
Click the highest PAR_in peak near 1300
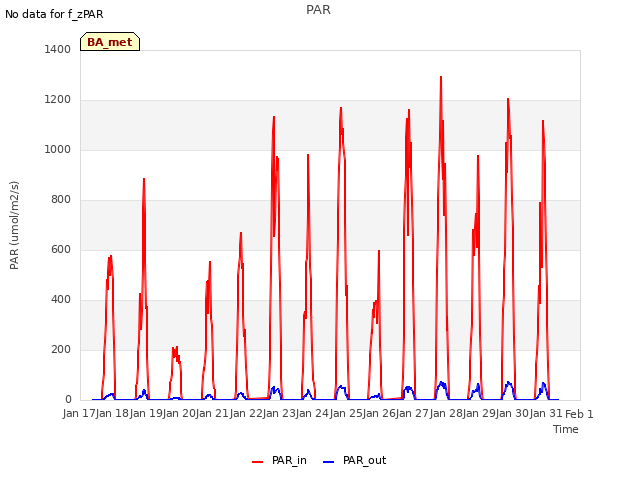(441, 77)
